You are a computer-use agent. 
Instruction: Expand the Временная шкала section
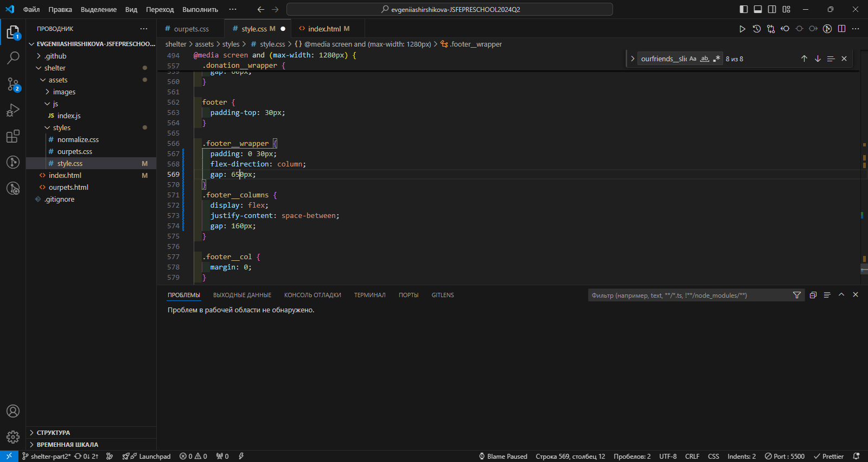pos(91,444)
